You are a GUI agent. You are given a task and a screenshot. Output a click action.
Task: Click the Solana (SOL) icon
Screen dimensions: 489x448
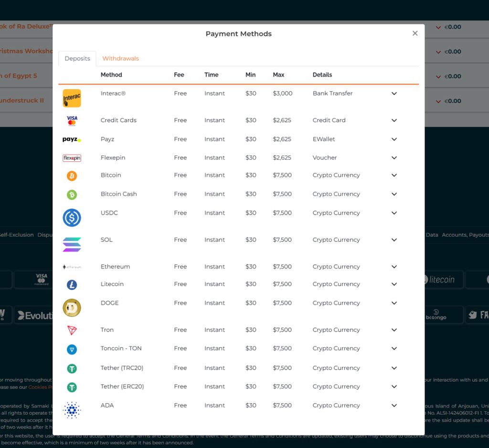[72, 244]
